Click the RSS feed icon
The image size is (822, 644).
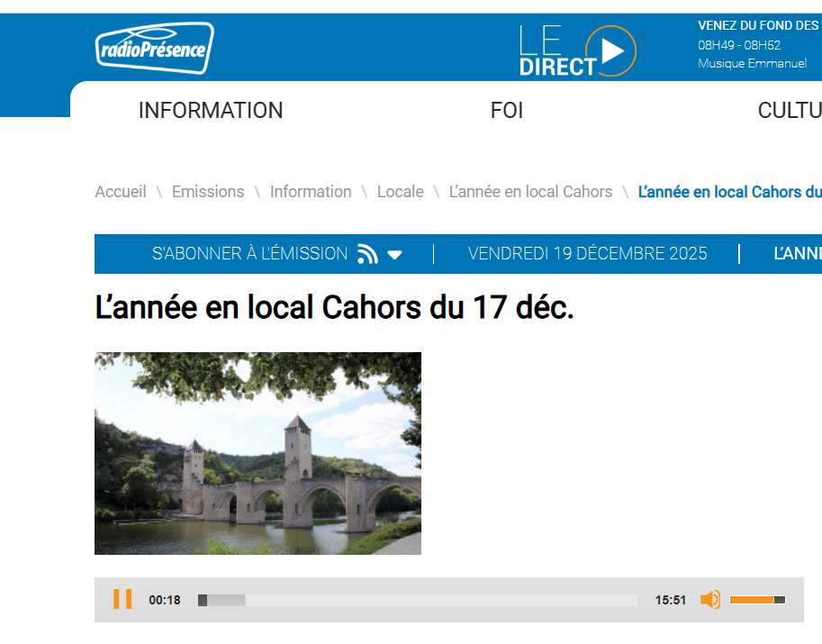coord(367,254)
